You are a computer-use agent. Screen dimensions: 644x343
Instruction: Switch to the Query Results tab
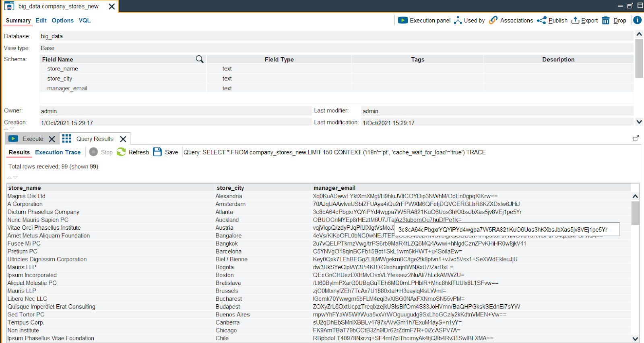[95, 139]
